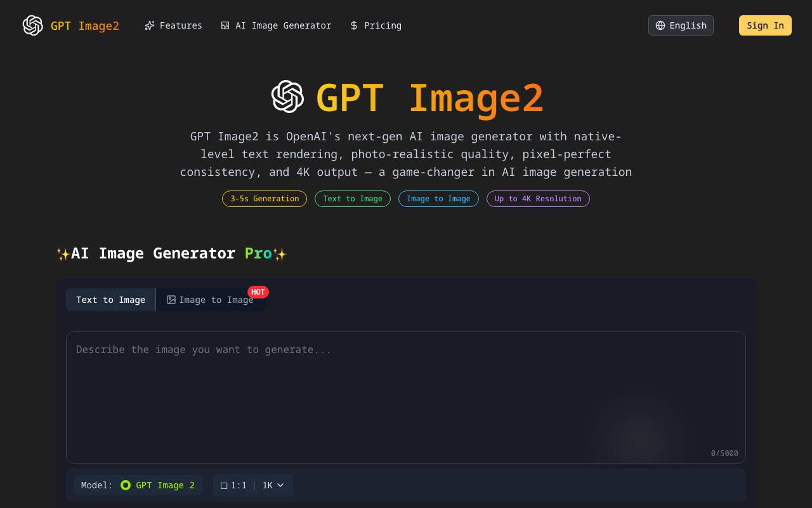
Task: Click the Sign In button
Action: click(x=765, y=25)
